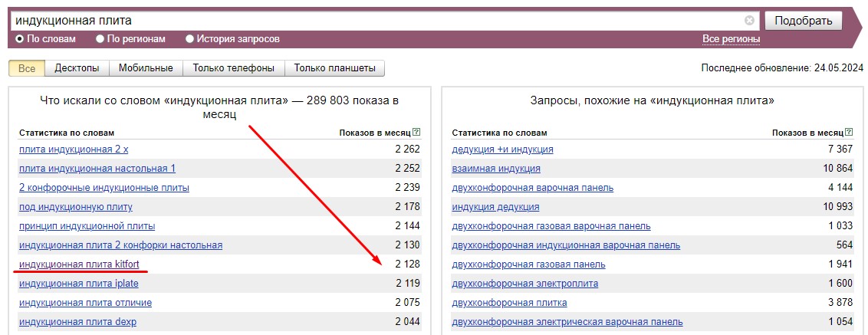Open query индукционная плита kitfort
Image resolution: width=868 pixels, height=335 pixels.
(x=79, y=264)
